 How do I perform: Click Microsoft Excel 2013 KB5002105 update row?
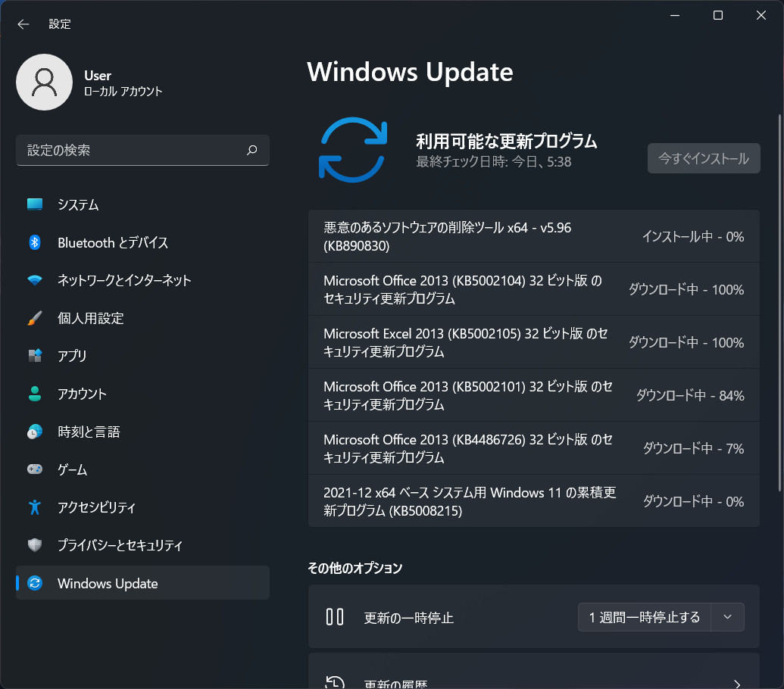click(x=533, y=342)
